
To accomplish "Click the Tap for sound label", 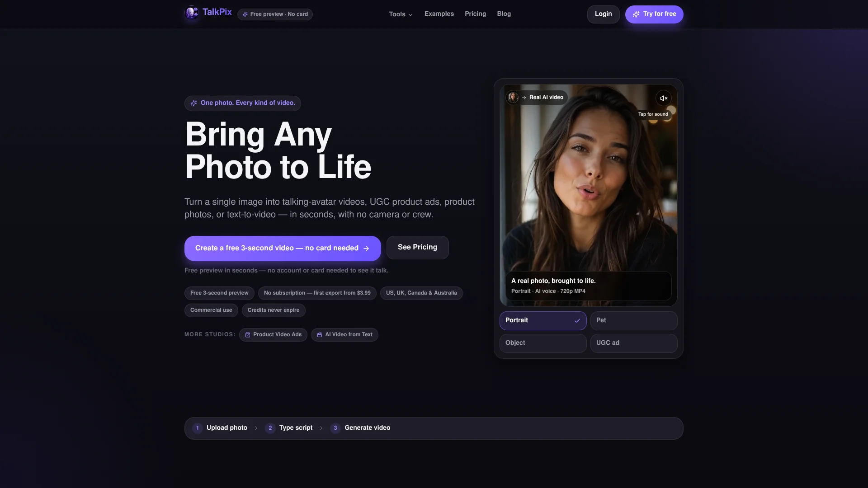I will (653, 114).
